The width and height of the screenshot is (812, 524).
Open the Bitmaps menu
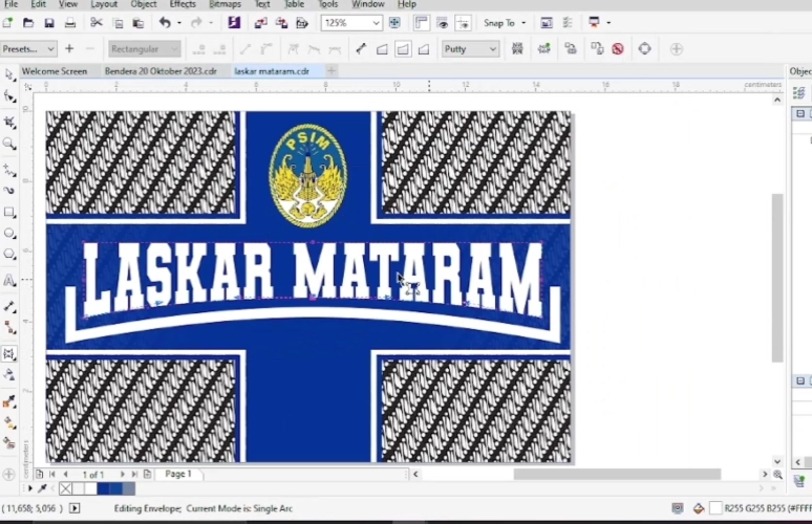click(225, 4)
